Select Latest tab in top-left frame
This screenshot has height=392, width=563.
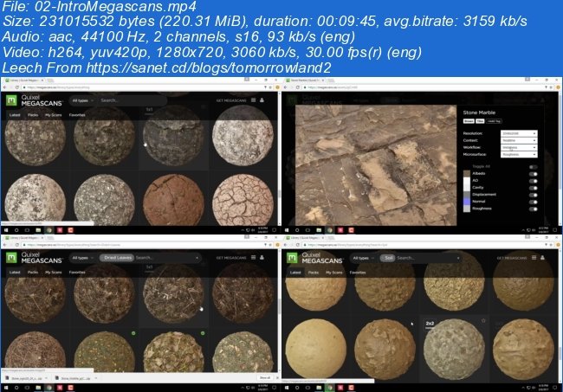pos(15,115)
